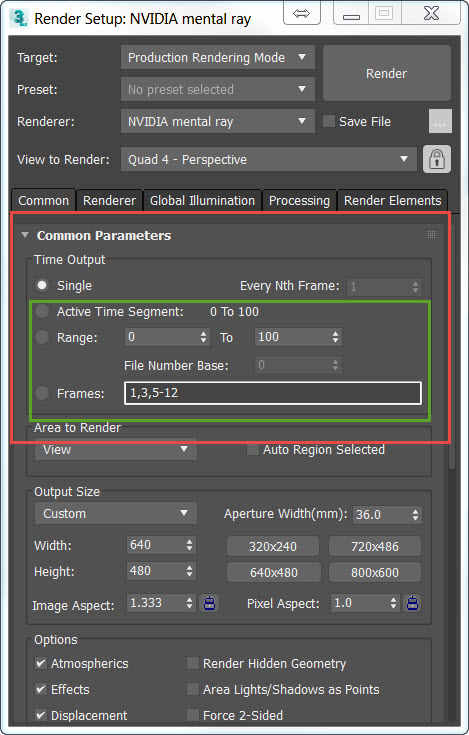469x735 pixels.
Task: Enable Area Lights/Shadows as Points checkbox
Action: 193,689
